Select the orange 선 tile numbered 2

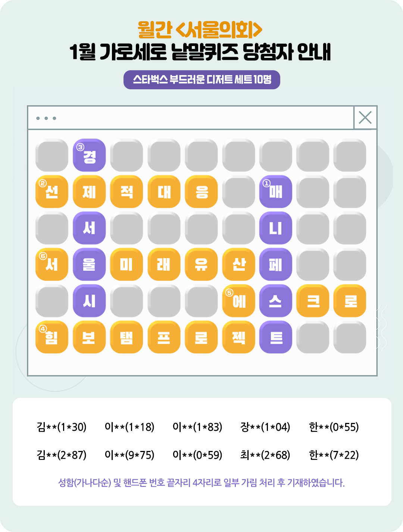click(52, 191)
